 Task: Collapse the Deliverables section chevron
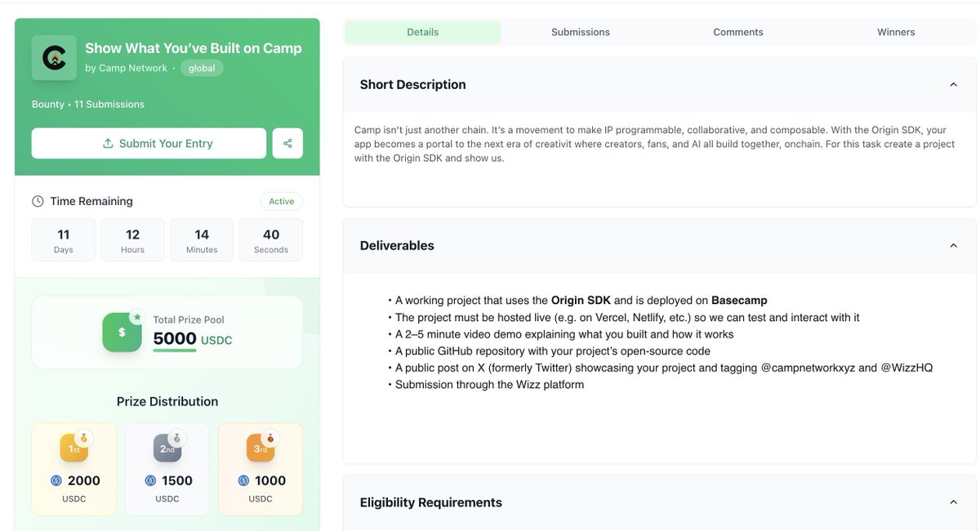953,245
